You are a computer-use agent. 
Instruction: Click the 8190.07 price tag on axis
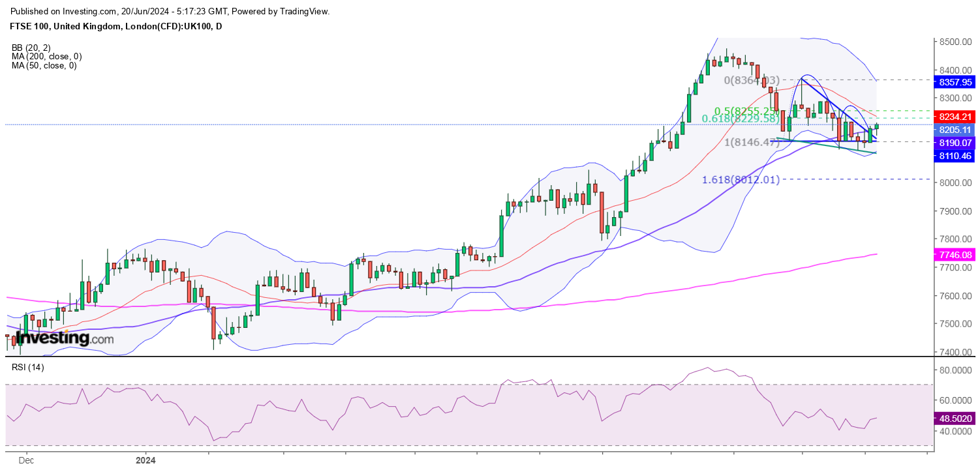tap(956, 143)
